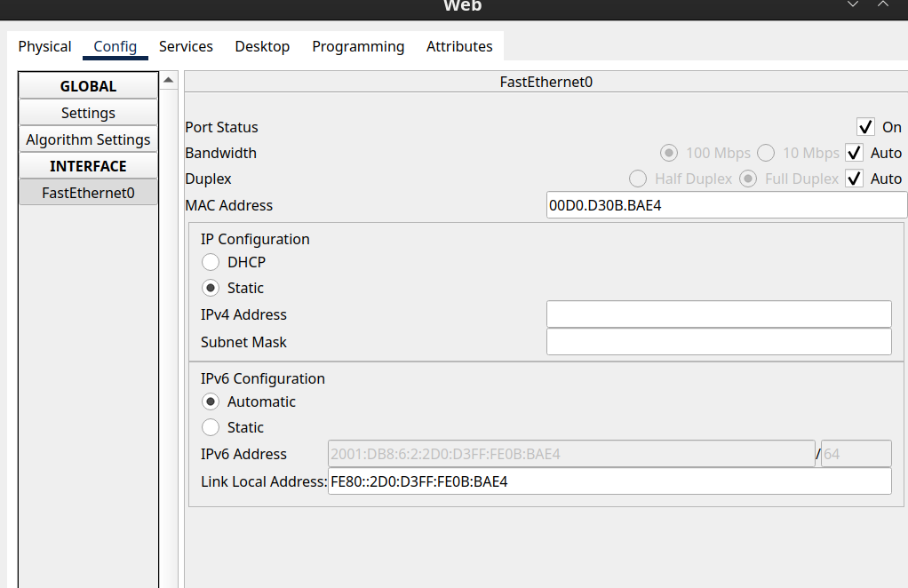908x588 pixels.
Task: Click the IPv4 Address input field
Action: tap(718, 314)
